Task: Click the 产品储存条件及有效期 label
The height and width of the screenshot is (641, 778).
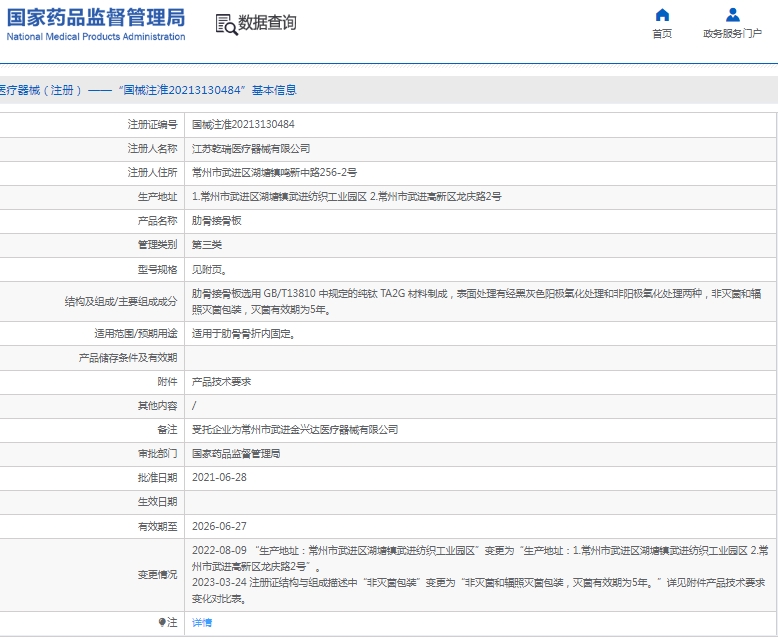Action: (x=128, y=358)
